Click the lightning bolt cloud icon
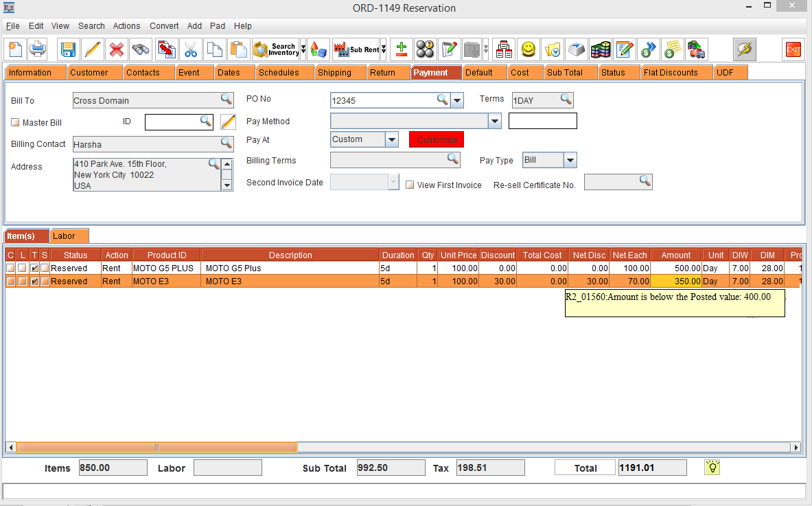This screenshot has height=506, width=812. click(744, 49)
